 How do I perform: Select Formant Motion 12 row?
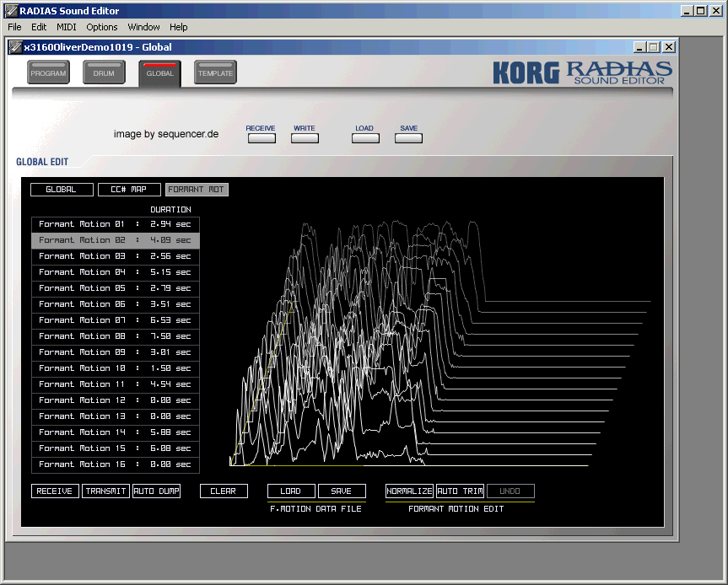point(116,400)
